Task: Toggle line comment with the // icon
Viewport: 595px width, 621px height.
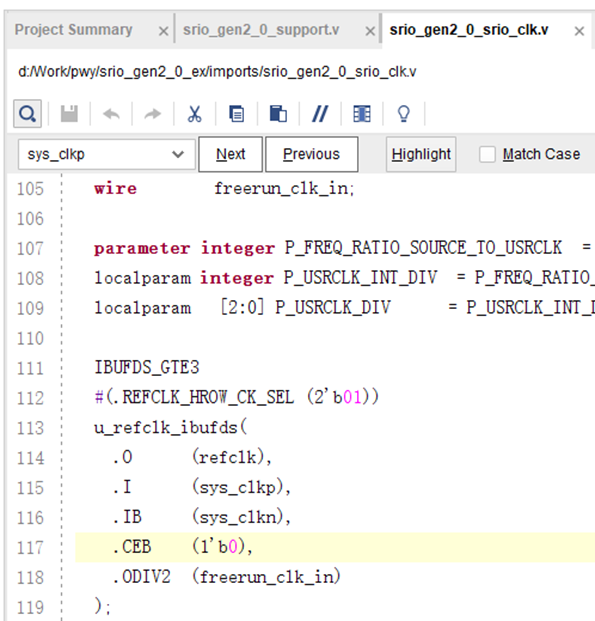Action: 320,114
